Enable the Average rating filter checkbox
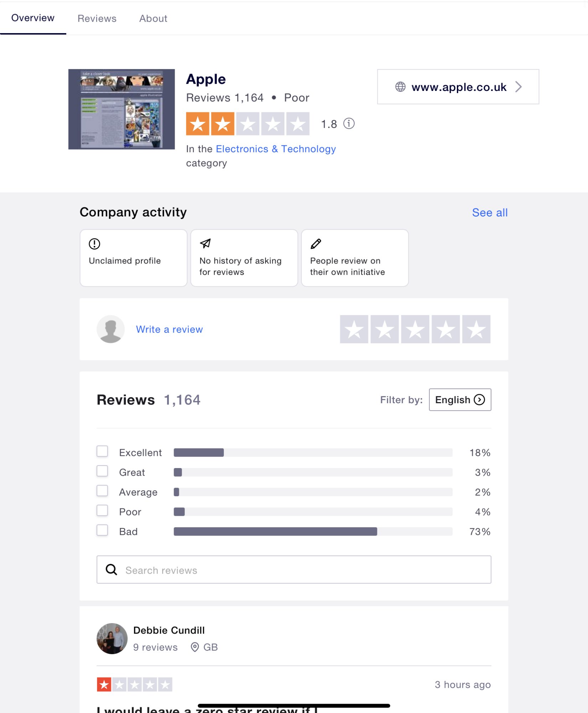The height and width of the screenshot is (713, 588). [x=102, y=491]
